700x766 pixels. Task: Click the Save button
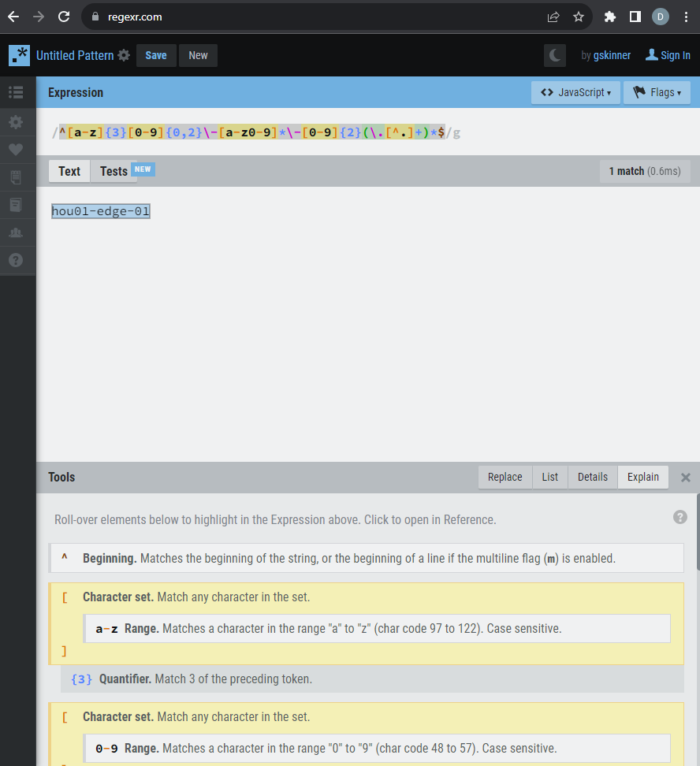(x=156, y=55)
